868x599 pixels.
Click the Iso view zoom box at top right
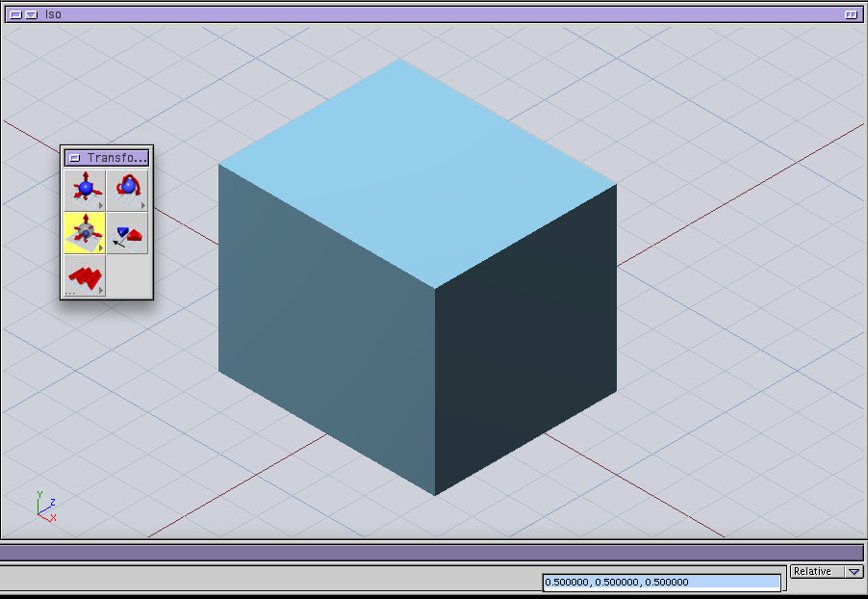pos(850,14)
